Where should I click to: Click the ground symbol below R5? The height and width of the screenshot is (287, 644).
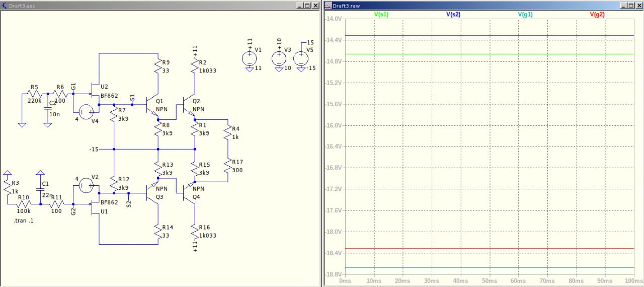coord(22,124)
